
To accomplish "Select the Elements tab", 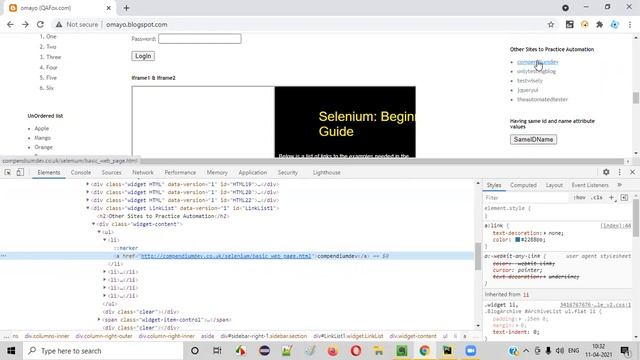I will [x=49, y=172].
